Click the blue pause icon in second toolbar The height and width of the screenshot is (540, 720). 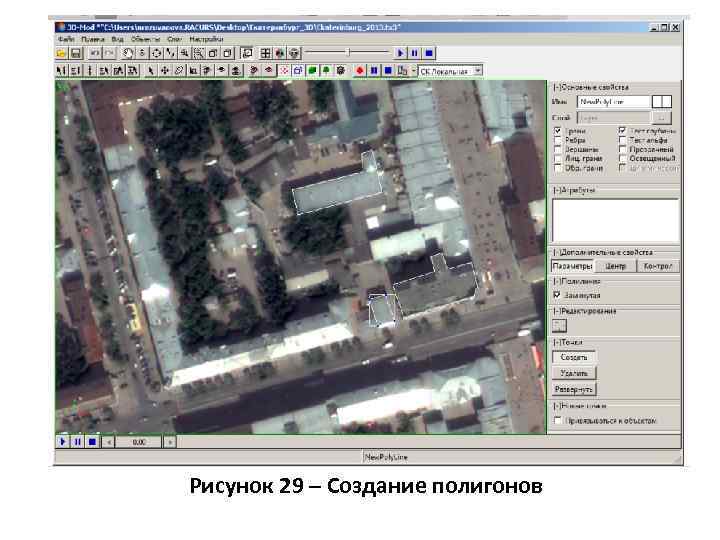374,71
